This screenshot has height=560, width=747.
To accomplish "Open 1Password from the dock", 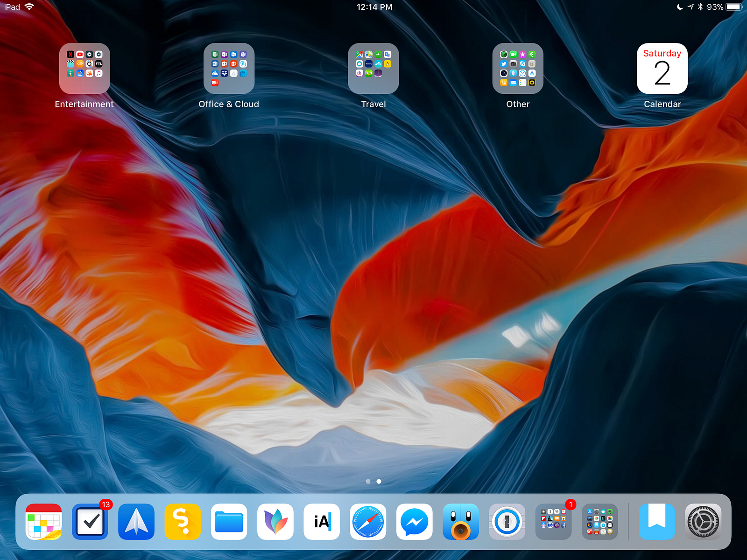I will [x=507, y=522].
